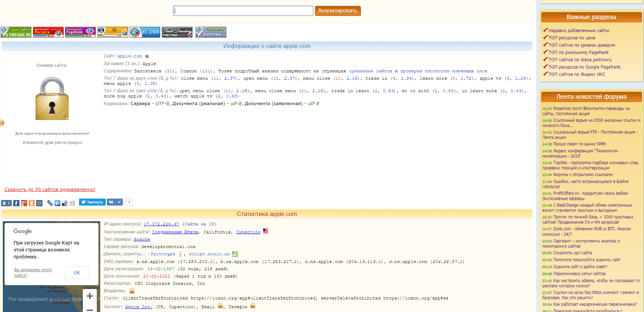Click the Odnoklassniki share icon
This screenshot has height=312, width=644.
32,203
